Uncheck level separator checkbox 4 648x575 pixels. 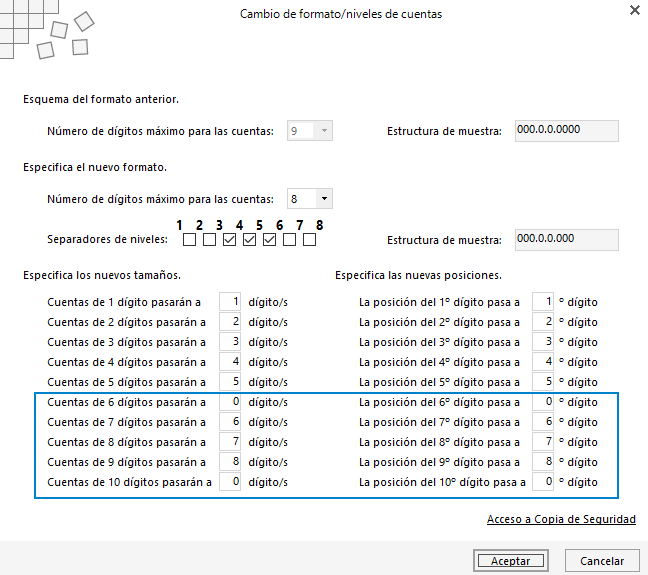tap(249, 240)
